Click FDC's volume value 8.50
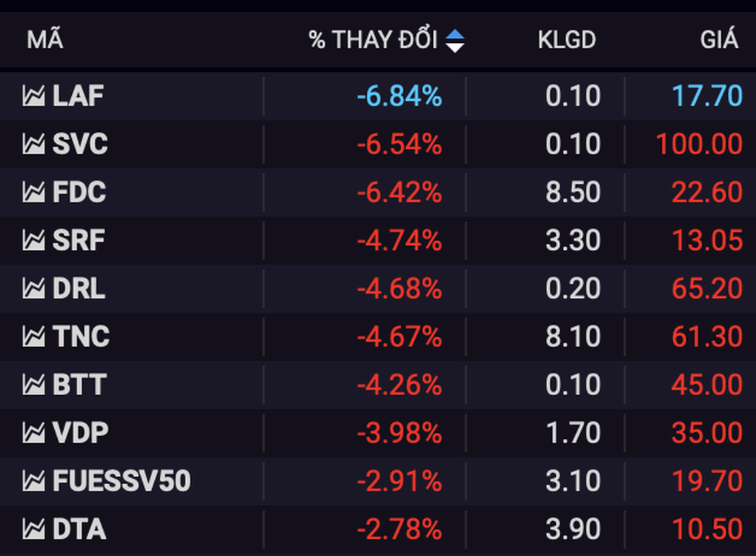This screenshot has width=756, height=556. click(x=573, y=192)
